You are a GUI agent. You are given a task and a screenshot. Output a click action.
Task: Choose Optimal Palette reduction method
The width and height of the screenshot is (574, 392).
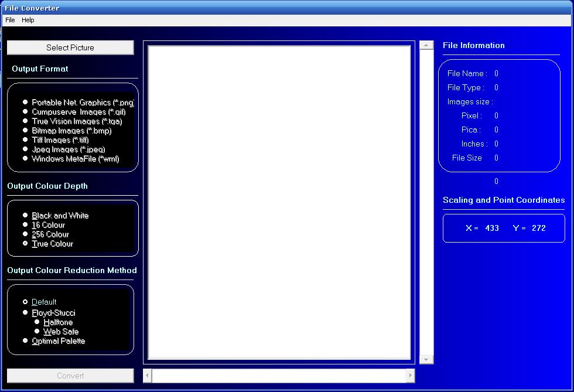[x=25, y=341]
